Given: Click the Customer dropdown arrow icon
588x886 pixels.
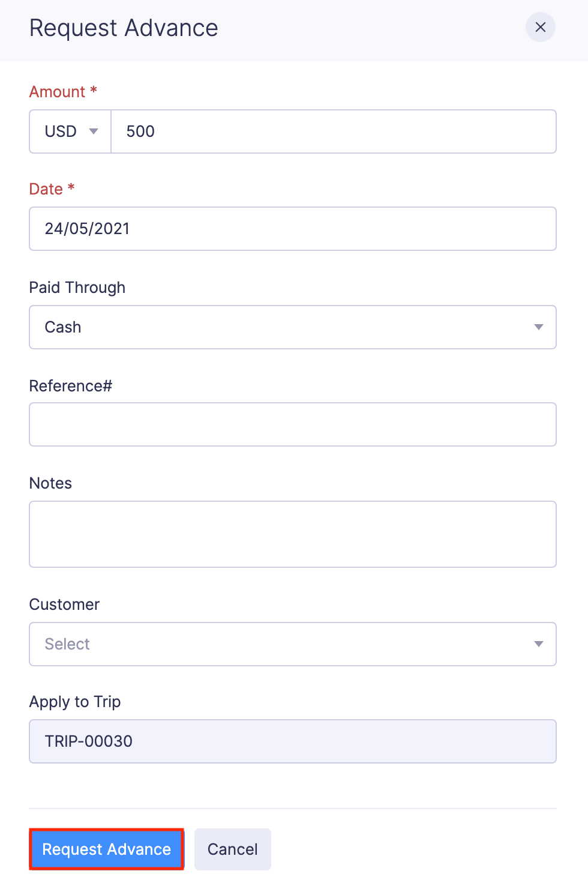Looking at the screenshot, I should (538, 644).
